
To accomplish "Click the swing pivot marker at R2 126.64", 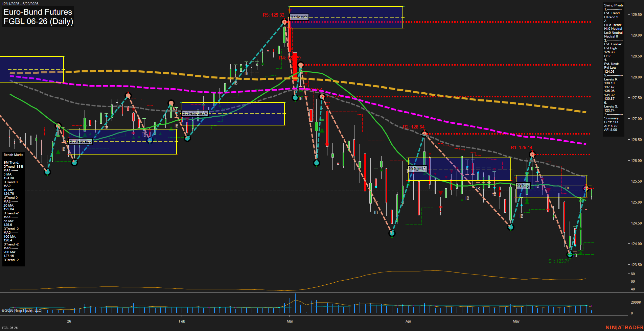I will 424,134.
